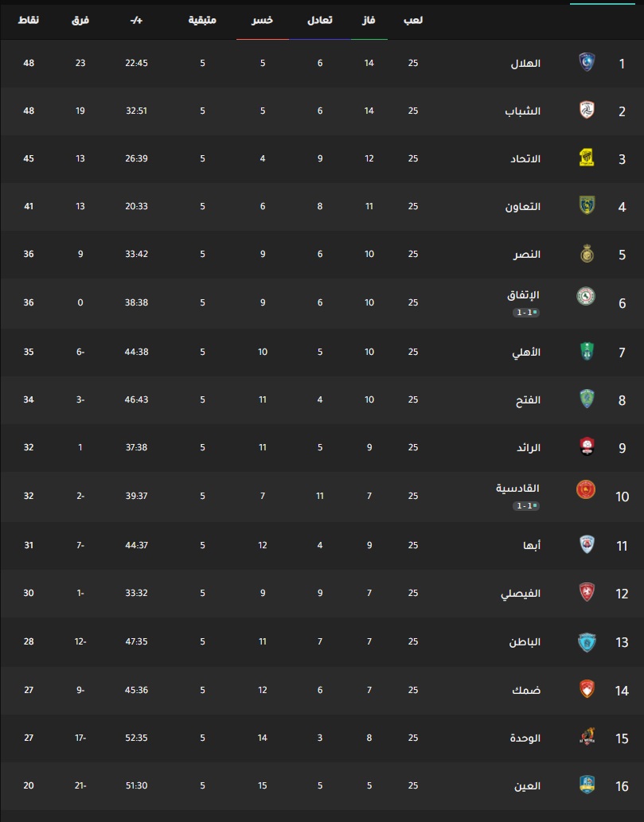The width and height of the screenshot is (644, 822).
Task: Click the Al-Nassr club logo
Action: tap(587, 254)
